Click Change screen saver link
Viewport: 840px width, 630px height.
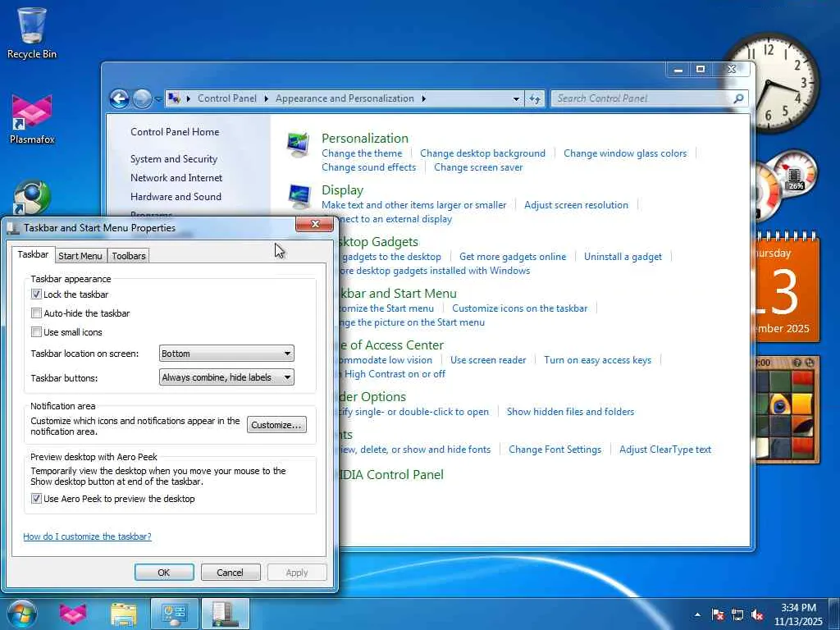[478, 167]
